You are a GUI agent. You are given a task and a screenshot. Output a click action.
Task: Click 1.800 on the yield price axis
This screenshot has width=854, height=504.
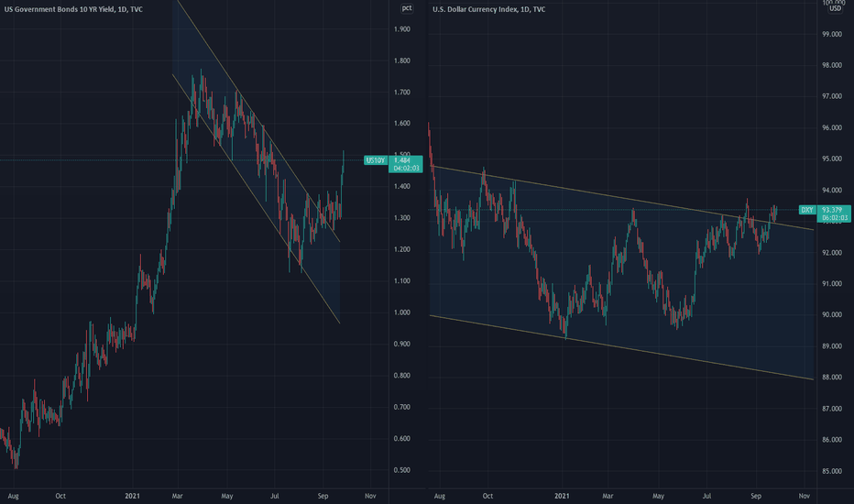(x=402, y=60)
